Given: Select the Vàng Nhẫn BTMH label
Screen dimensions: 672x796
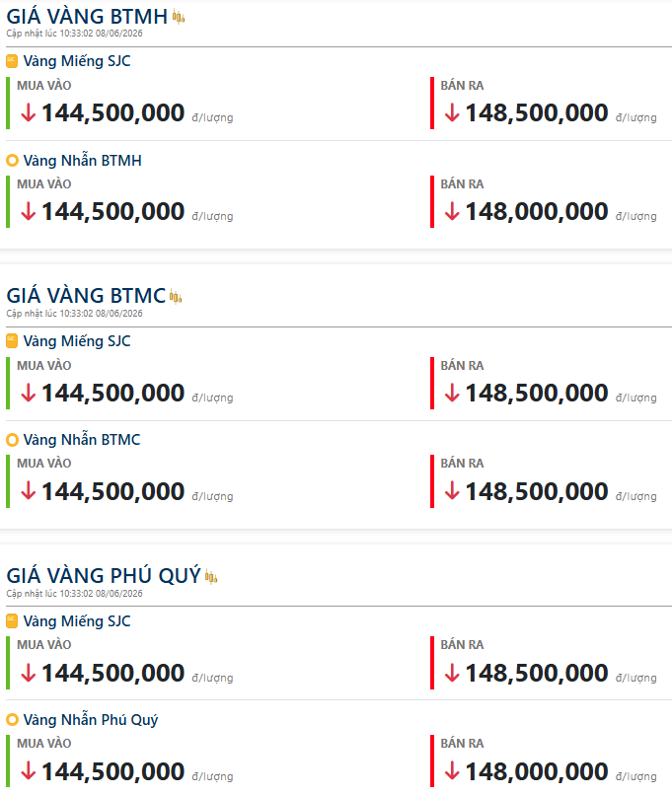Looking at the screenshot, I should (x=82, y=161).
